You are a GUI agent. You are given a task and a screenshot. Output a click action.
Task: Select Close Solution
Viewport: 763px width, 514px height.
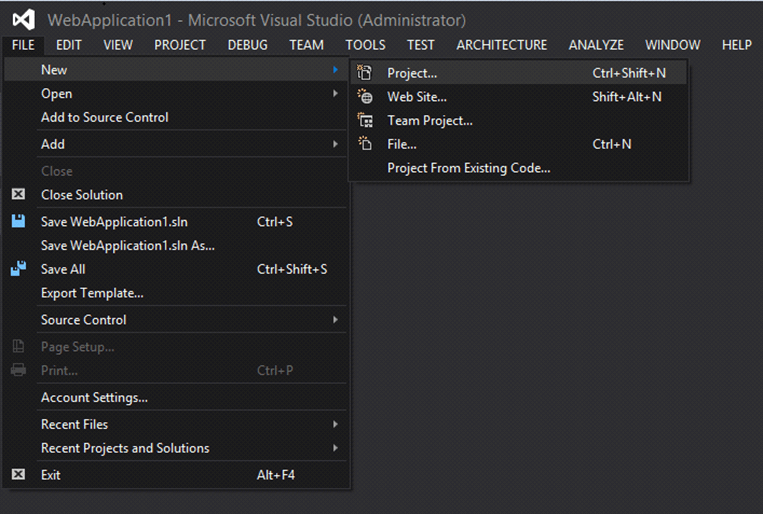pos(176,195)
